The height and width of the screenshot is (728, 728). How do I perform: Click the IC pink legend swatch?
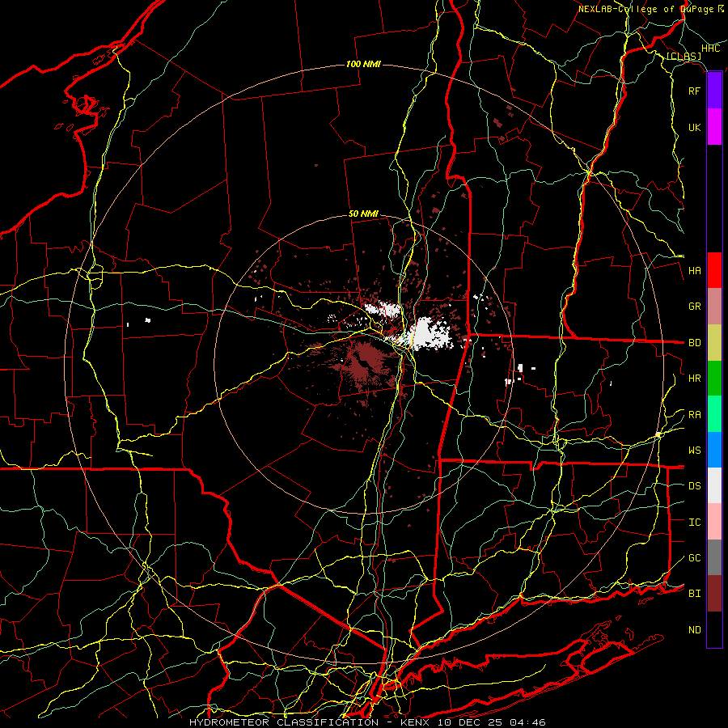pyautogui.click(x=714, y=522)
